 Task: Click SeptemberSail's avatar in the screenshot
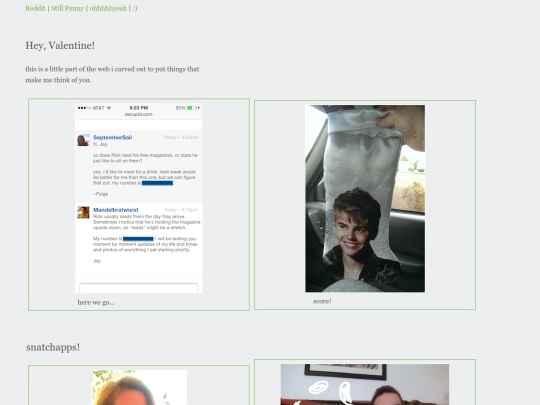(83, 140)
